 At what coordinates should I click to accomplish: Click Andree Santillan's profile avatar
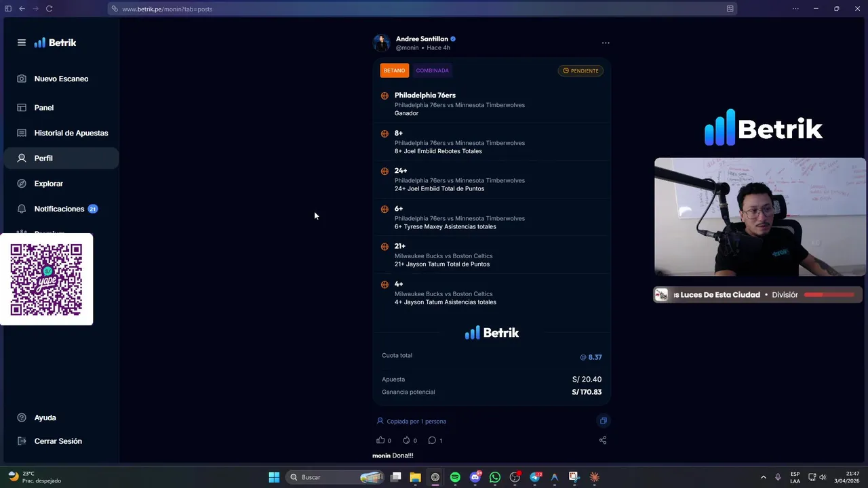coord(381,43)
